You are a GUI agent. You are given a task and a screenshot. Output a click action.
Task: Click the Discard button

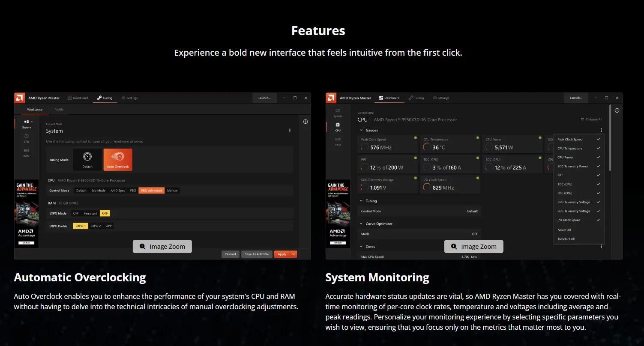tap(231, 254)
